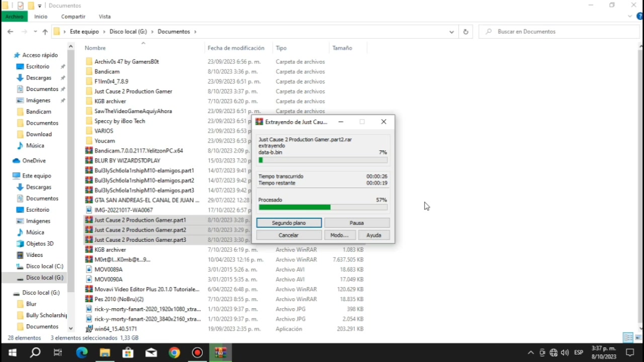644x362 pixels.
Task: Select IMG-20221017-WA0067 image file
Action: [x=124, y=210]
